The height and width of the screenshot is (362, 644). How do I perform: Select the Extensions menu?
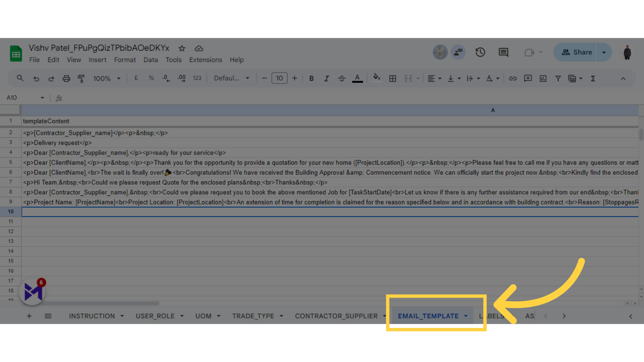[205, 60]
